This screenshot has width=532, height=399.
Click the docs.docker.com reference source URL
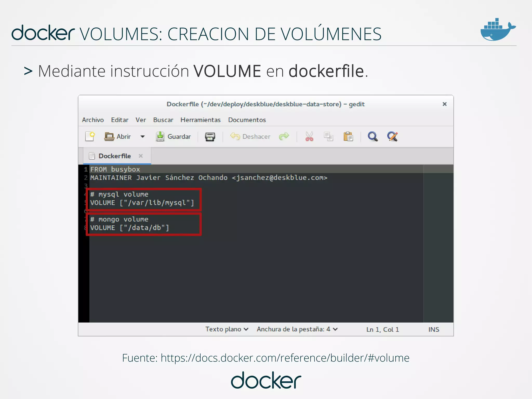point(285,358)
